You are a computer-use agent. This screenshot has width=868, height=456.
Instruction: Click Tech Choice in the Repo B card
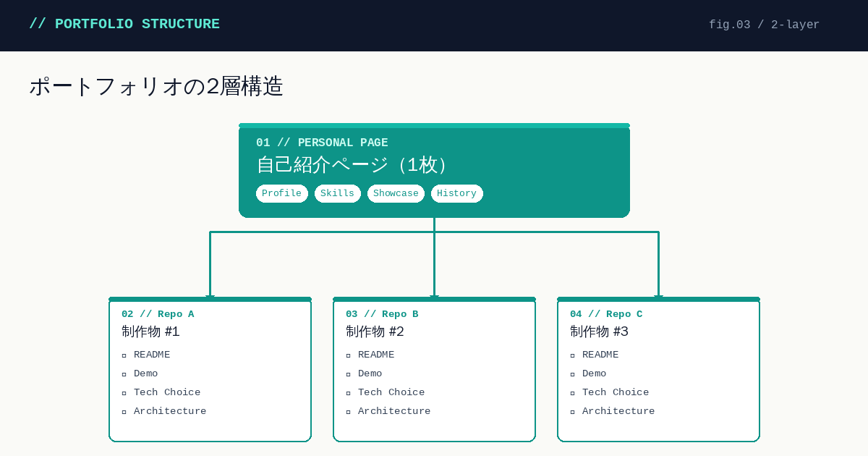tap(391, 392)
